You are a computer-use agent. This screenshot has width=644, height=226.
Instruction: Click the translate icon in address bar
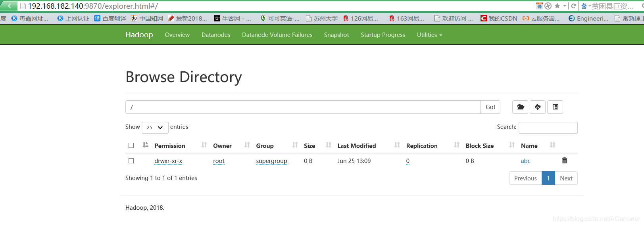(539, 6)
